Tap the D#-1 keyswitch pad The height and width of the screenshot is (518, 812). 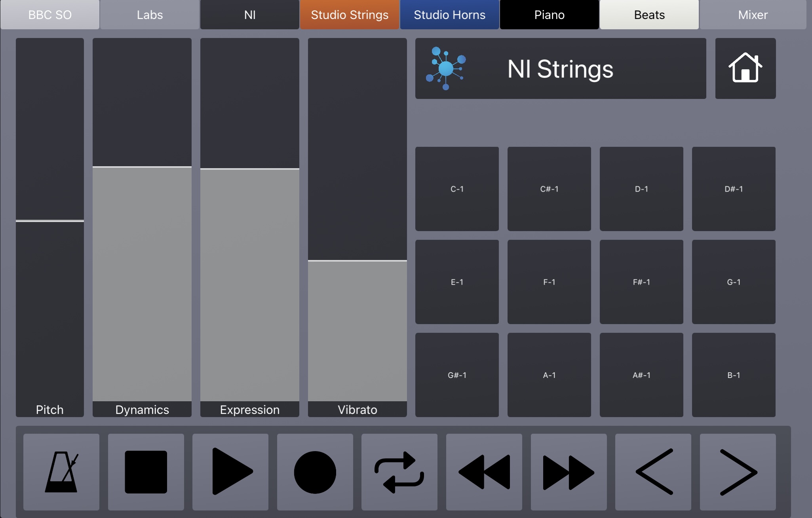(x=734, y=189)
